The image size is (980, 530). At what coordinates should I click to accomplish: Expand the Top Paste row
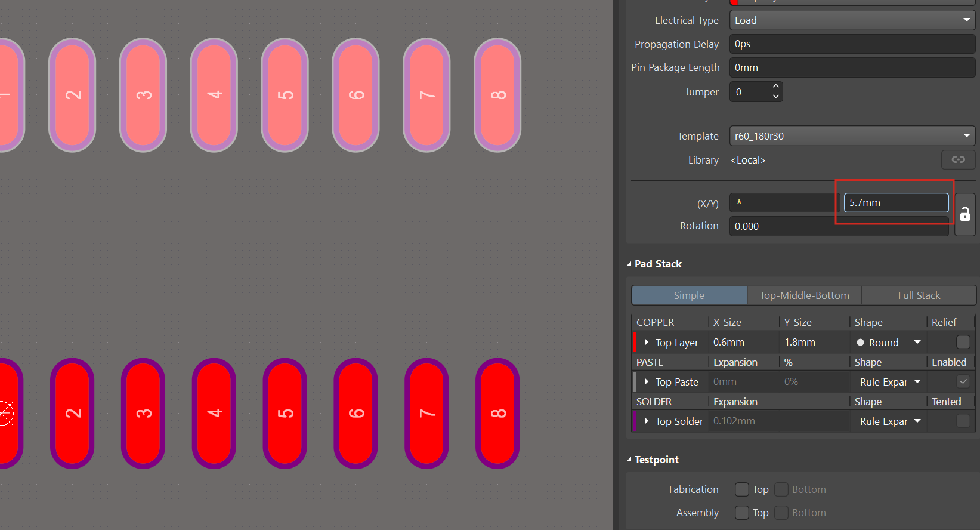[x=647, y=381]
